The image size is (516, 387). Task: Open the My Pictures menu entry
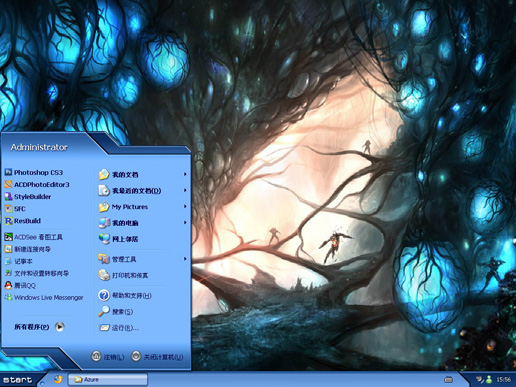[x=143, y=207]
